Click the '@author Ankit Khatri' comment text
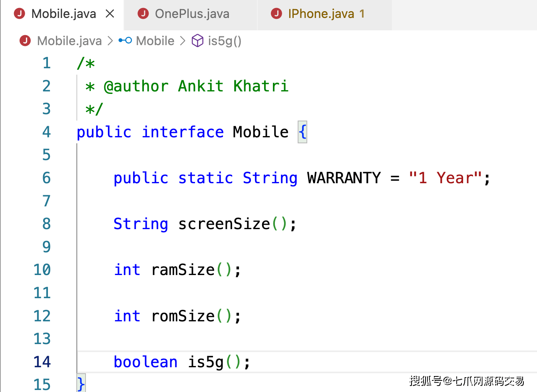 [196, 86]
